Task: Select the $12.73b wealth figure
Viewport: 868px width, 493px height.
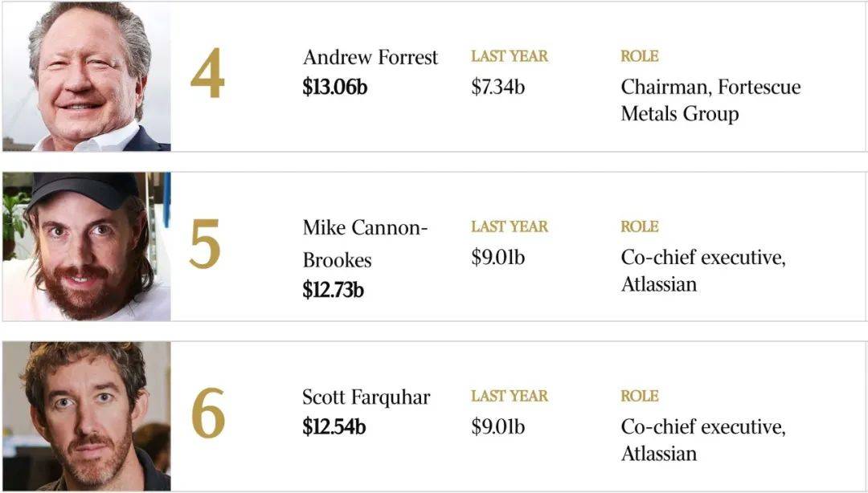Action: (x=334, y=290)
